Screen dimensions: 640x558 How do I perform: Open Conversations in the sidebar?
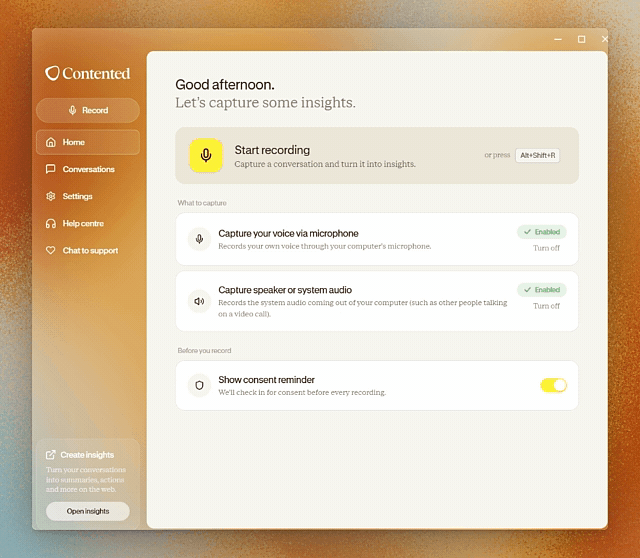pos(88,169)
